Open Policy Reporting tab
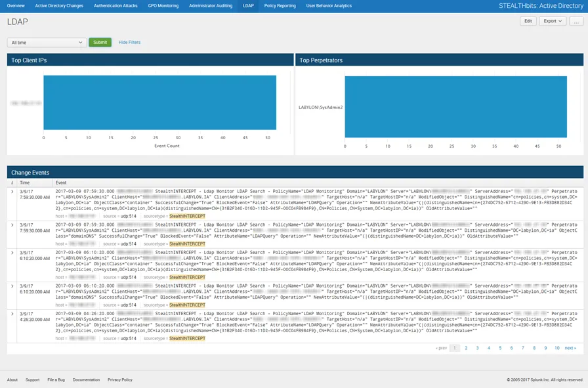 280,6
